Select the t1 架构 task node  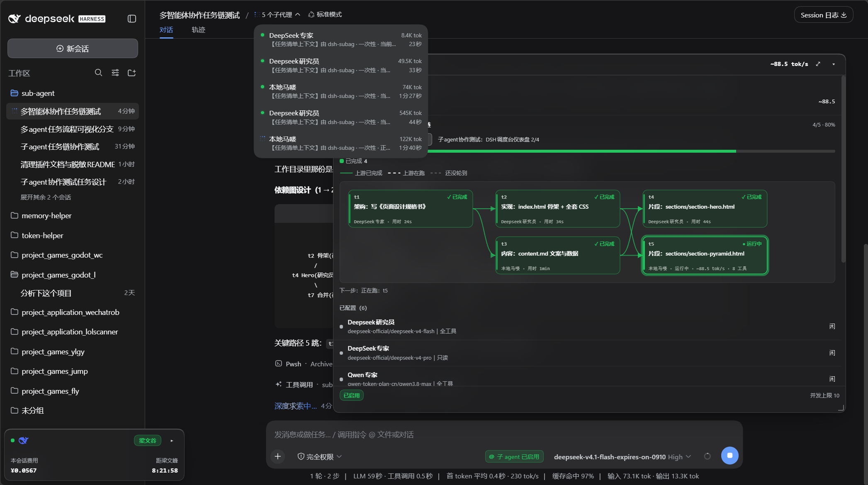tap(411, 209)
